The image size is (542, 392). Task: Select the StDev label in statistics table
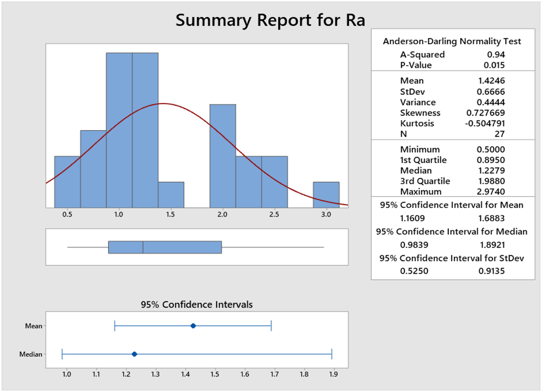(x=413, y=92)
